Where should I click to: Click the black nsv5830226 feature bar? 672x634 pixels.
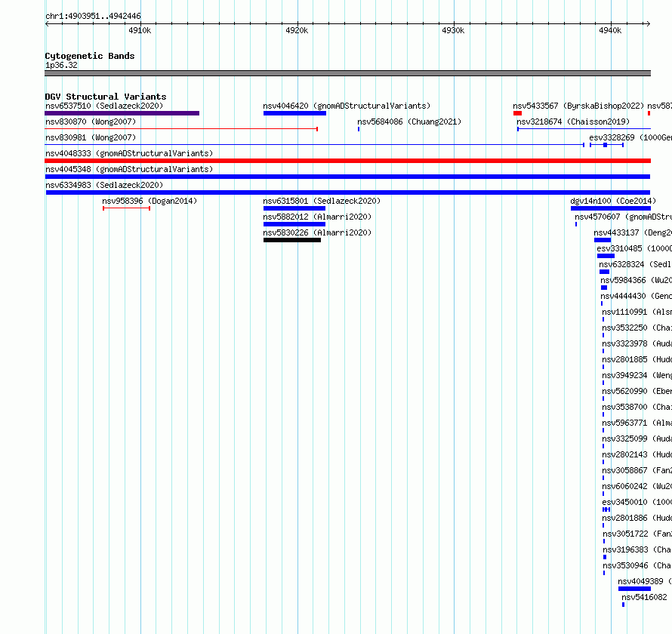tap(292, 240)
